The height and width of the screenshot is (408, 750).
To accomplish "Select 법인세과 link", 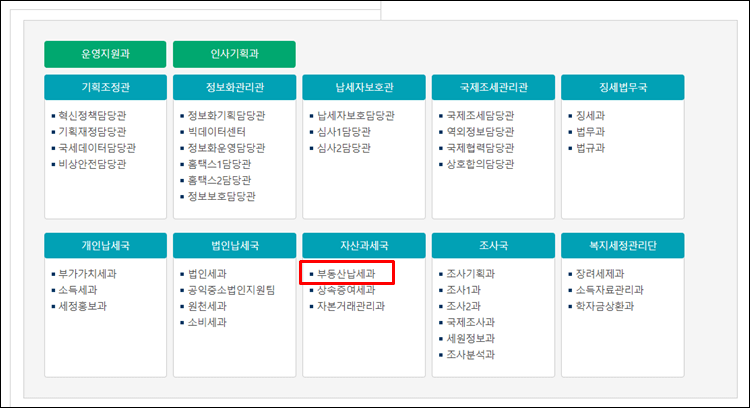I will click(207, 274).
